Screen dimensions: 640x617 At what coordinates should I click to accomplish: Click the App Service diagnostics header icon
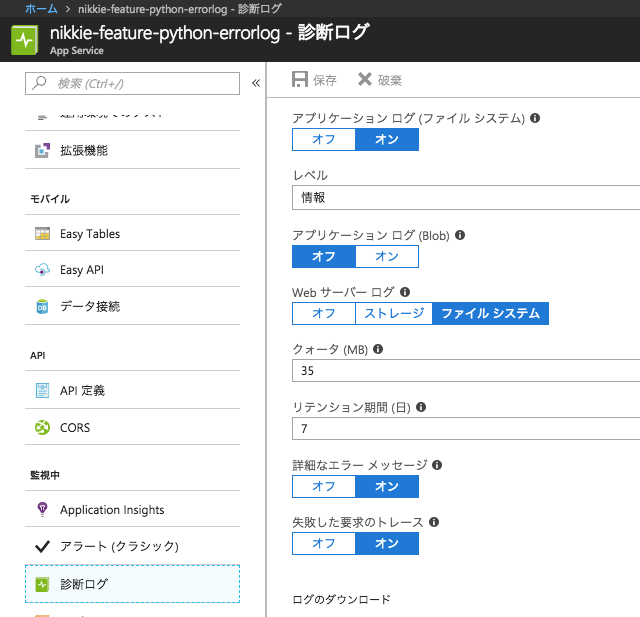pos(24,40)
